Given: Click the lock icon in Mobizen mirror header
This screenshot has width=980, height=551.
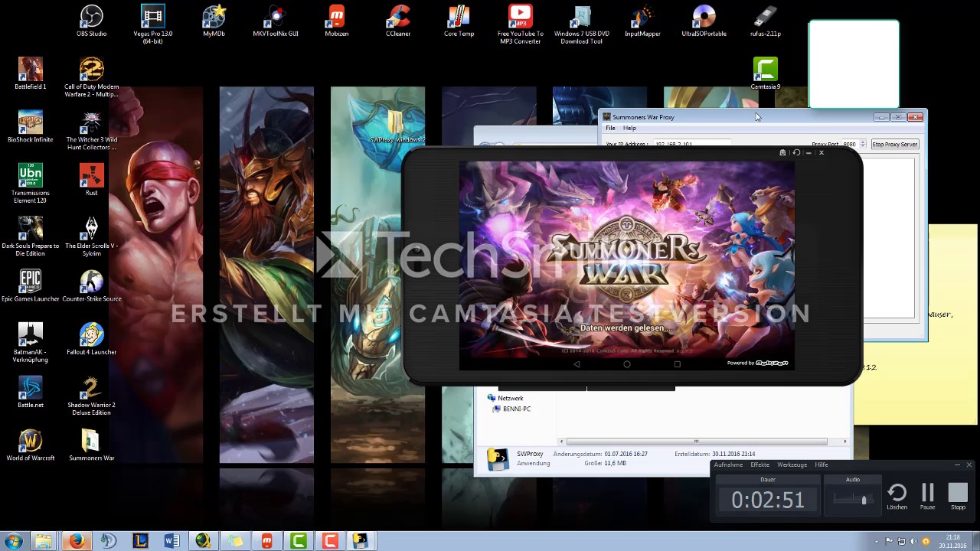Looking at the screenshot, I should pos(782,152).
